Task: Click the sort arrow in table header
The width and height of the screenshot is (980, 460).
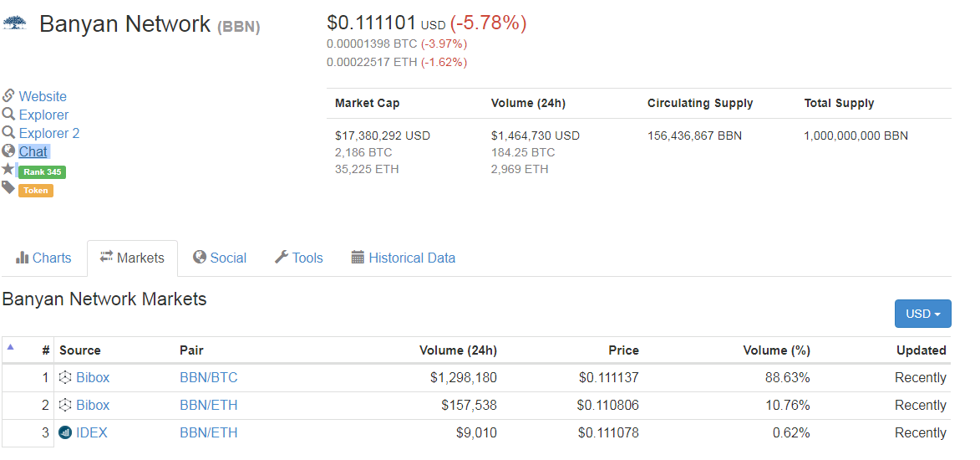Action: (x=11, y=346)
